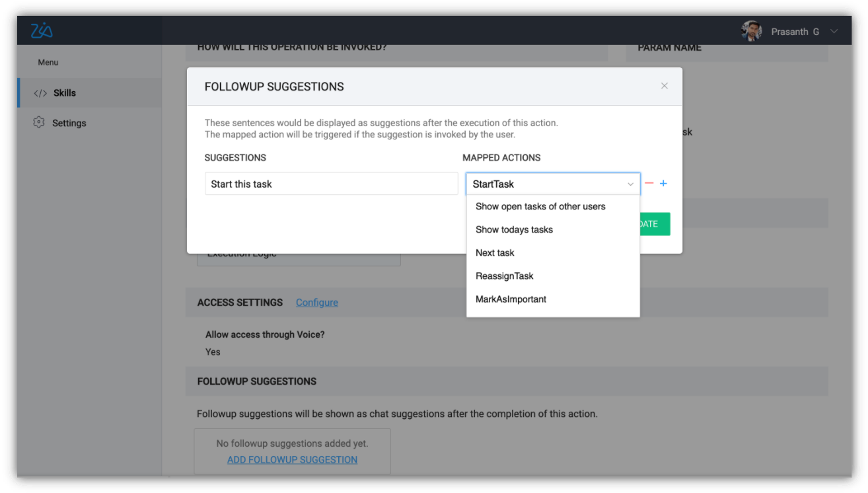Viewport: 868px width, 493px height.
Task: Remove suggestion row with red minus icon
Action: [649, 184]
